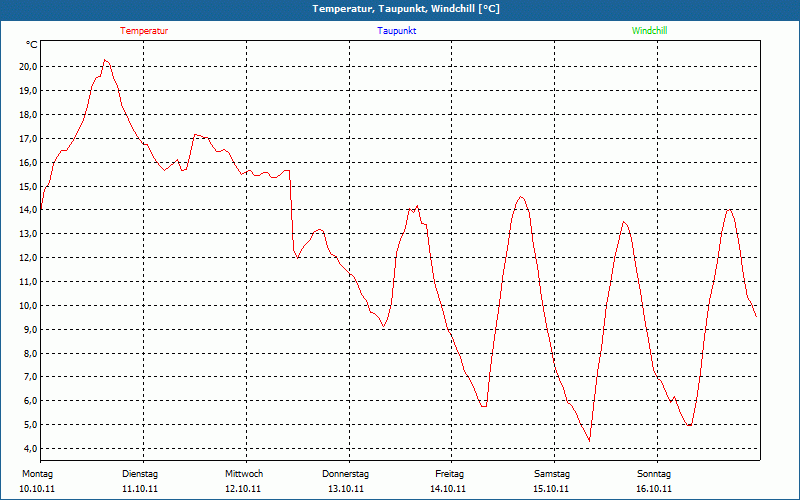Viewport: 800px width, 500px height.
Task: Click the 13,0 y-axis label
Action: point(28,234)
